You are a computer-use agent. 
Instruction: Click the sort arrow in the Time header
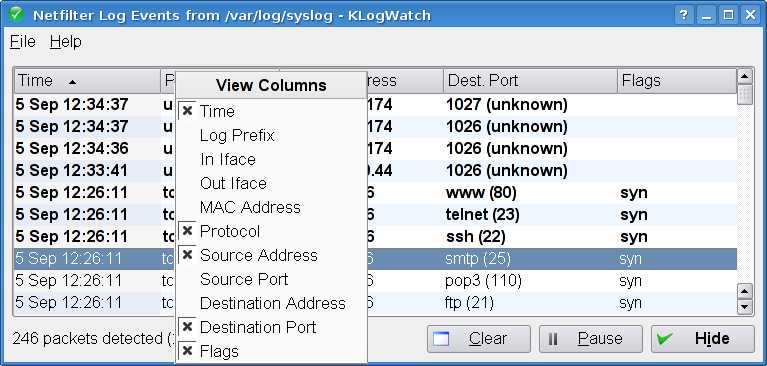[72, 82]
